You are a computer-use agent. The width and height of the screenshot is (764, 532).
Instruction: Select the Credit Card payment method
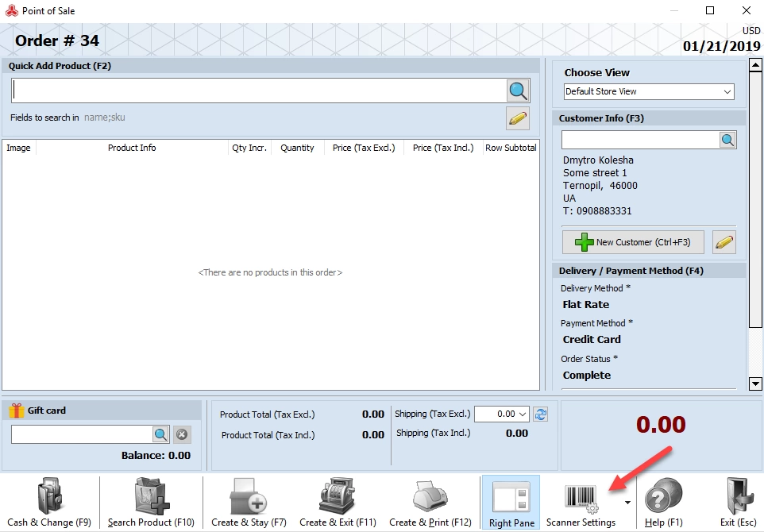coord(592,340)
